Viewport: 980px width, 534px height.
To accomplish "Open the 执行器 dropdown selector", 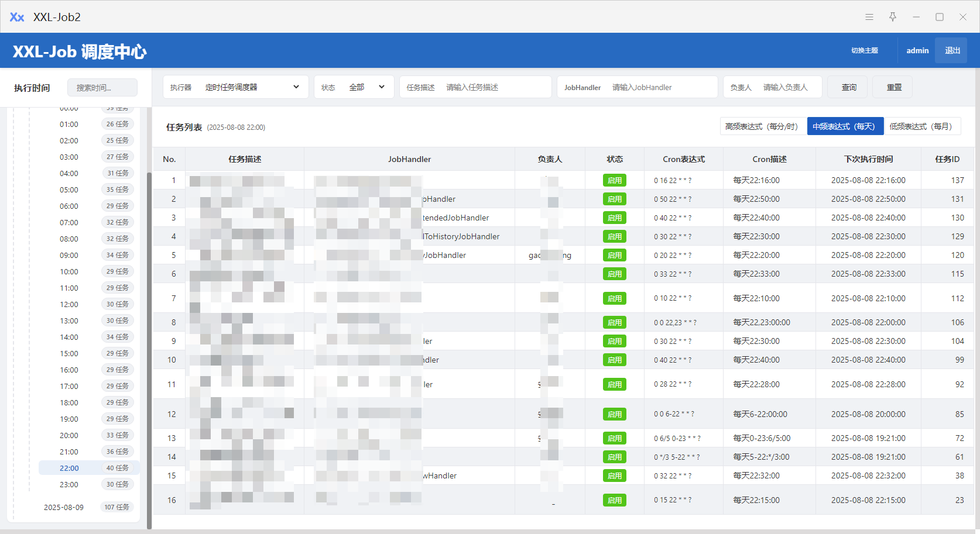I will point(235,87).
